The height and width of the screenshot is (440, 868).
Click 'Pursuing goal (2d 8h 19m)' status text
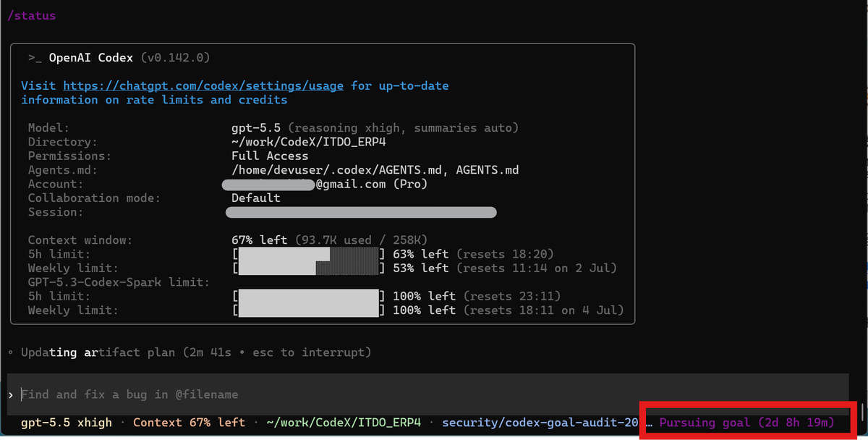point(747,422)
